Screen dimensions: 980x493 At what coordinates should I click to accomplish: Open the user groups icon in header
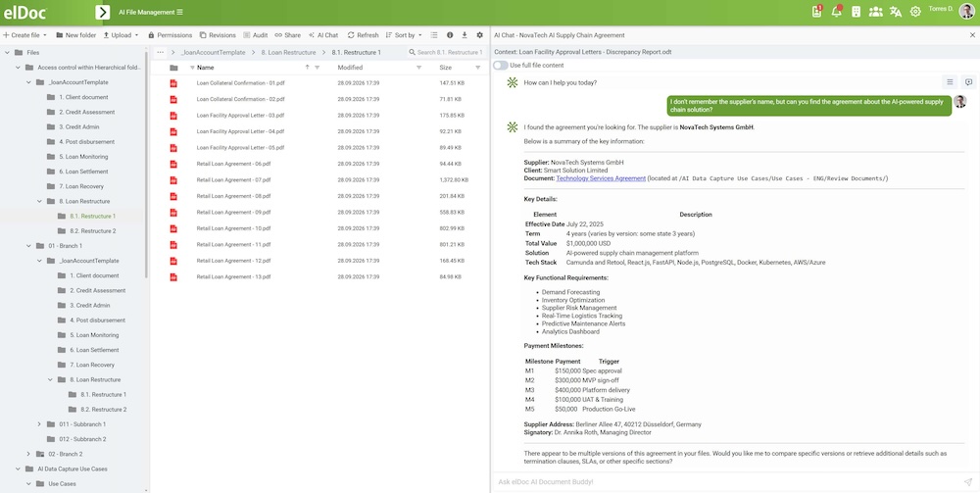tap(875, 11)
